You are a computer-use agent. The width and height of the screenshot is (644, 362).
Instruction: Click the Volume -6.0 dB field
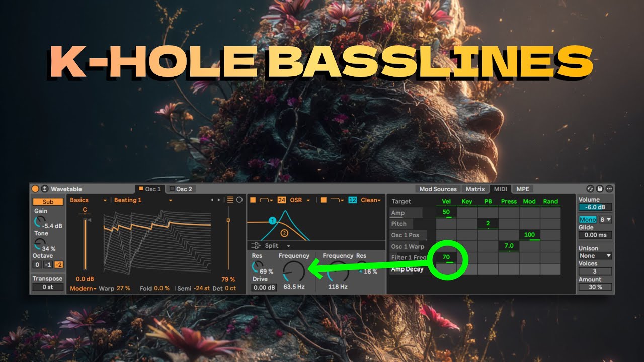[x=595, y=207]
